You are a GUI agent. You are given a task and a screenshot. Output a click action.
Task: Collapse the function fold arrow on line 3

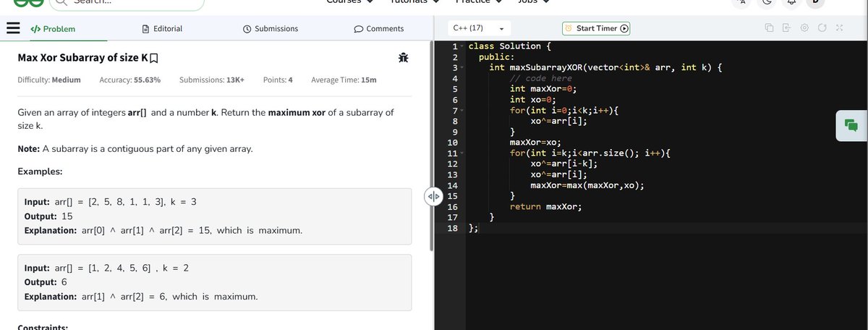click(x=462, y=67)
